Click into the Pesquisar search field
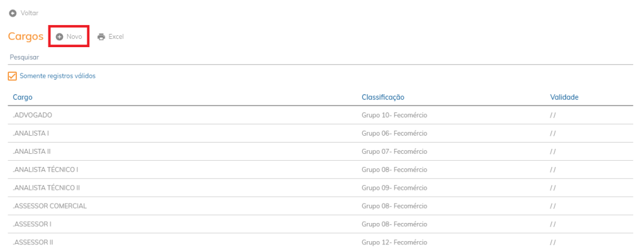Screen dimensions: 644x250 tap(320, 57)
